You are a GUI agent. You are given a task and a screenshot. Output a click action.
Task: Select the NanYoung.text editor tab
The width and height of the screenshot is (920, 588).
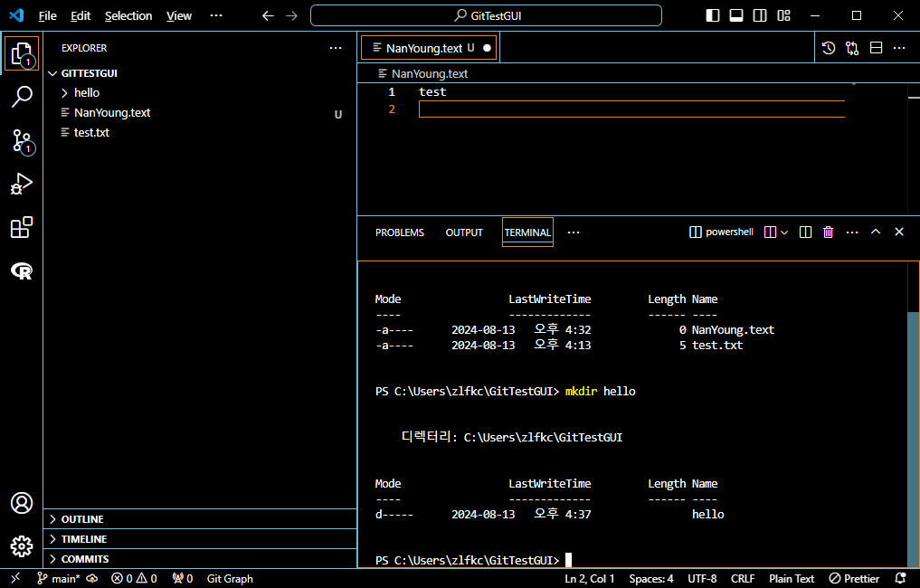[429, 48]
